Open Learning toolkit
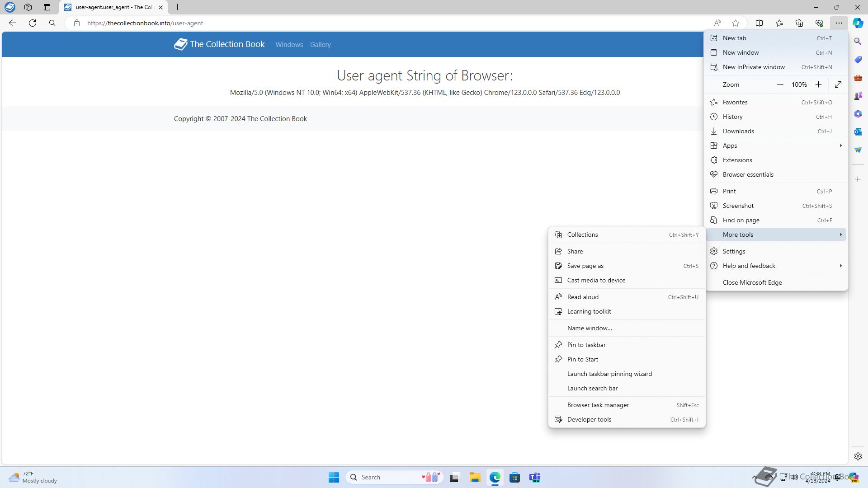The width and height of the screenshot is (868, 488). tap(627, 311)
